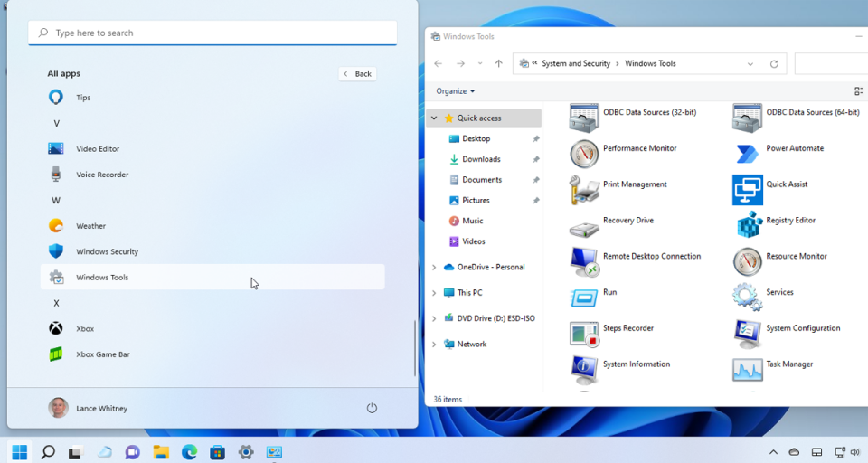Expand OneDrive - Personal node
This screenshot has height=463, width=868.
tap(434, 267)
